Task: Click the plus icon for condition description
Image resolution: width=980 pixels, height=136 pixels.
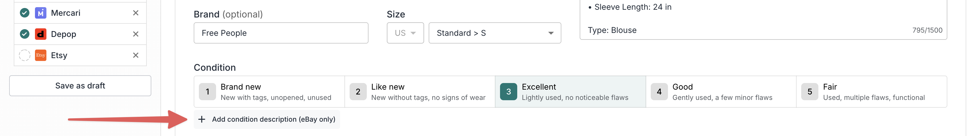Action: tap(202, 119)
